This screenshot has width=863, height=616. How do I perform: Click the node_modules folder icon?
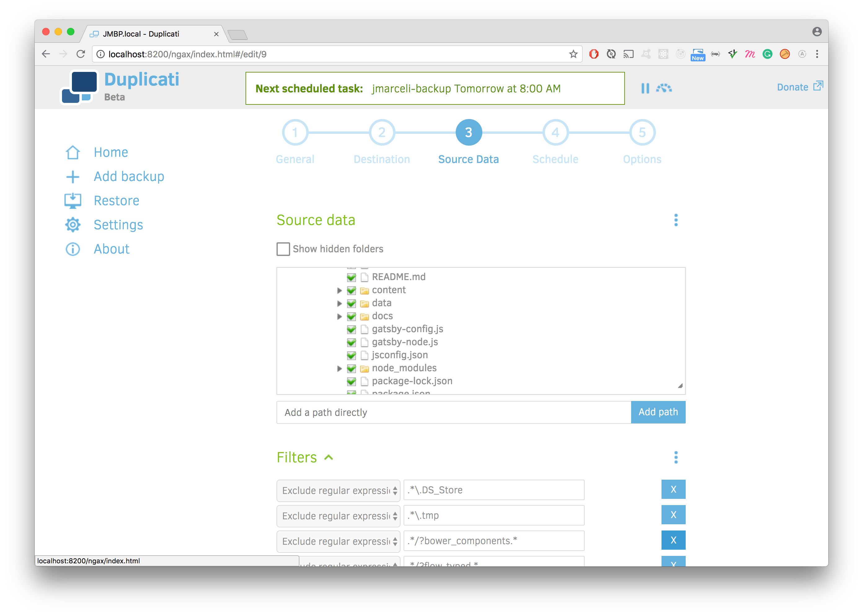(364, 368)
